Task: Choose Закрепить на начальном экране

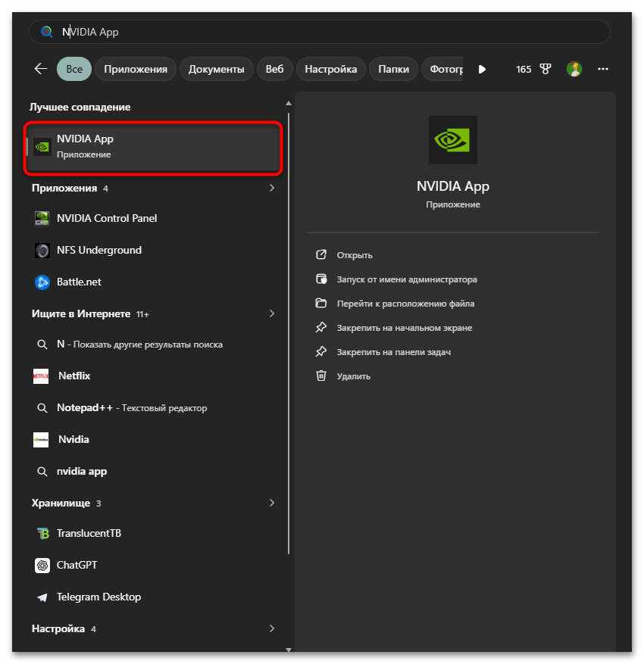Action: (404, 328)
